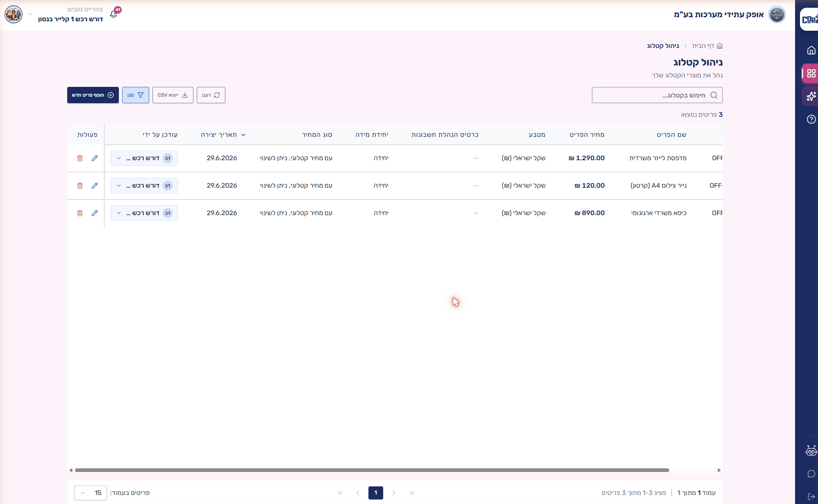This screenshot has height=504, width=818.
Task: Click the price ₪ 890.00 cell
Action: [x=589, y=213]
